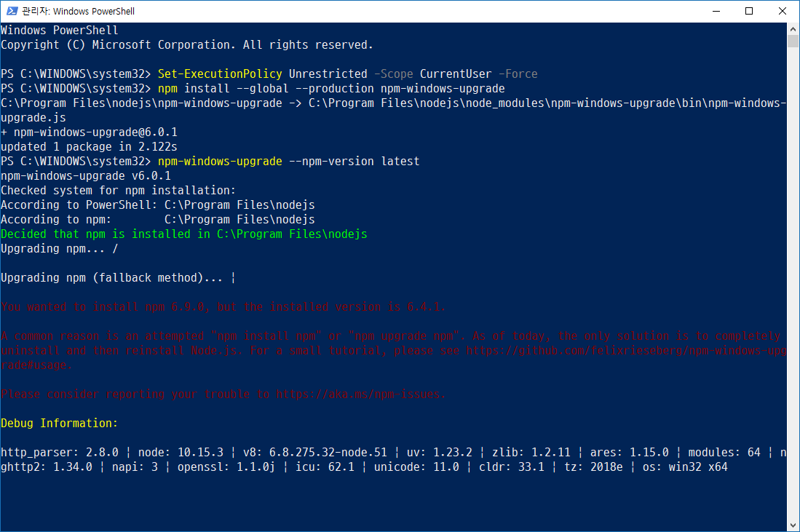Image resolution: width=800 pixels, height=532 pixels.
Task: Click the 'os: win32 x64' value
Action: (685, 467)
